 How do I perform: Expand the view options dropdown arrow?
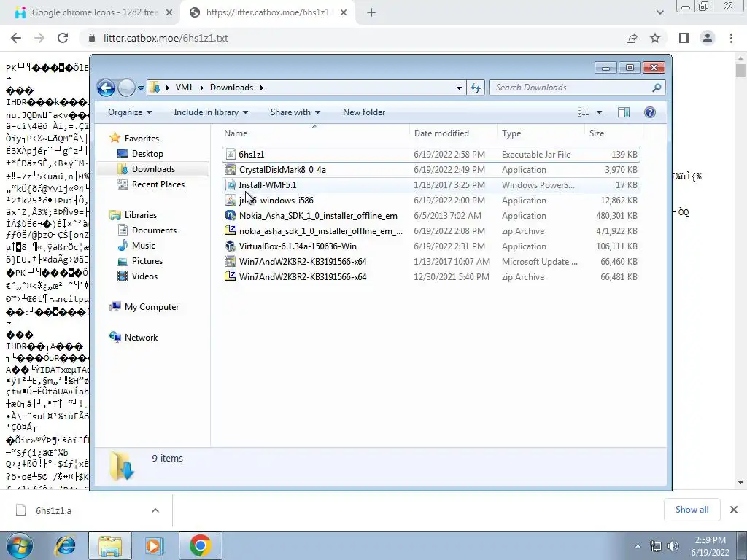click(x=600, y=112)
